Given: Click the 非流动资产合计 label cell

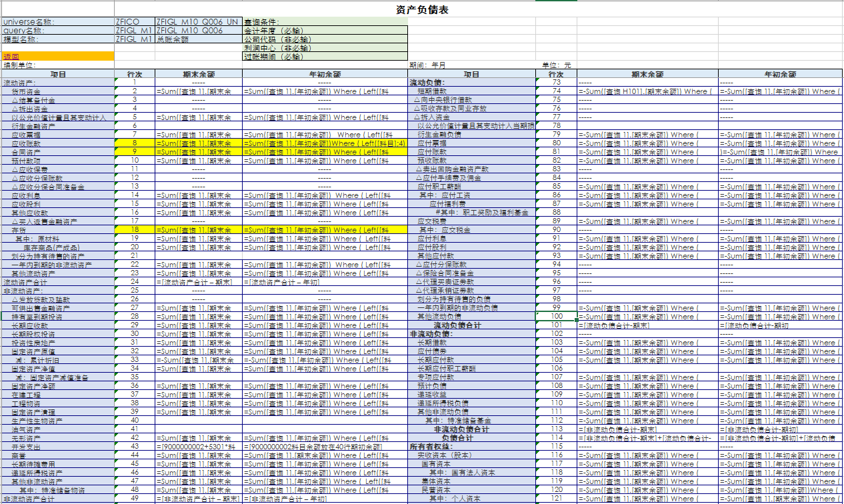Looking at the screenshot, I should point(58,499).
